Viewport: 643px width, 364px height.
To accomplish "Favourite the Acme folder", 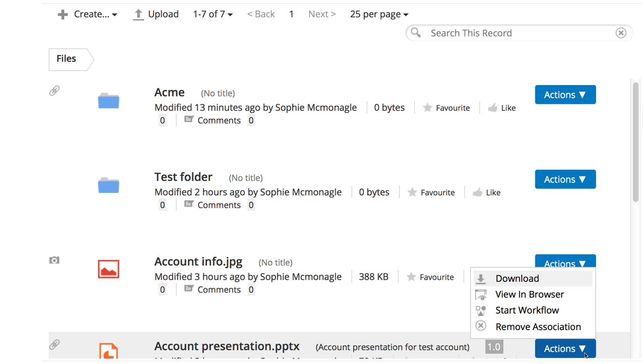I will tap(446, 108).
